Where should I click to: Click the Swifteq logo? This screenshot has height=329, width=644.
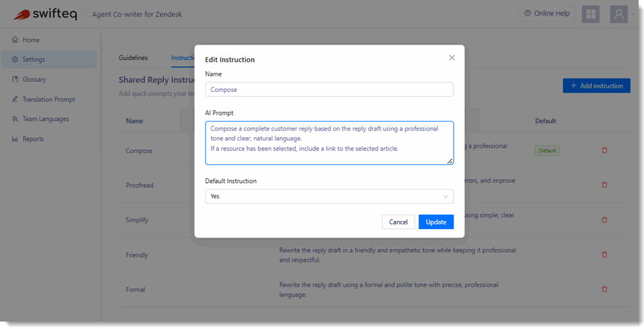click(45, 14)
